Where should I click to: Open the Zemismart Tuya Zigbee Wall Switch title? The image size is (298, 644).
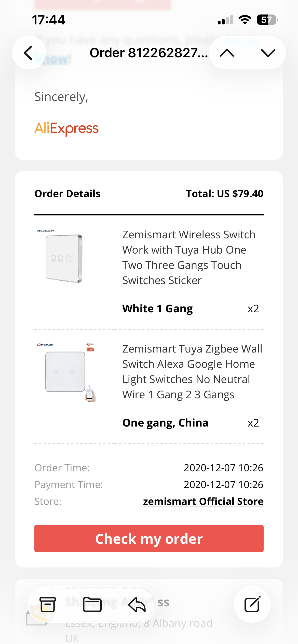[192, 372]
